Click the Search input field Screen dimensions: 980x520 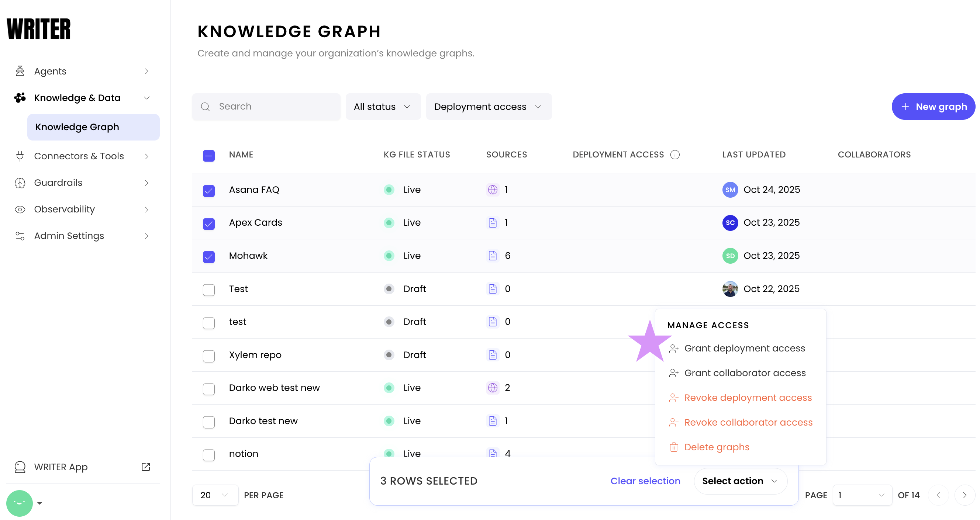click(x=266, y=107)
